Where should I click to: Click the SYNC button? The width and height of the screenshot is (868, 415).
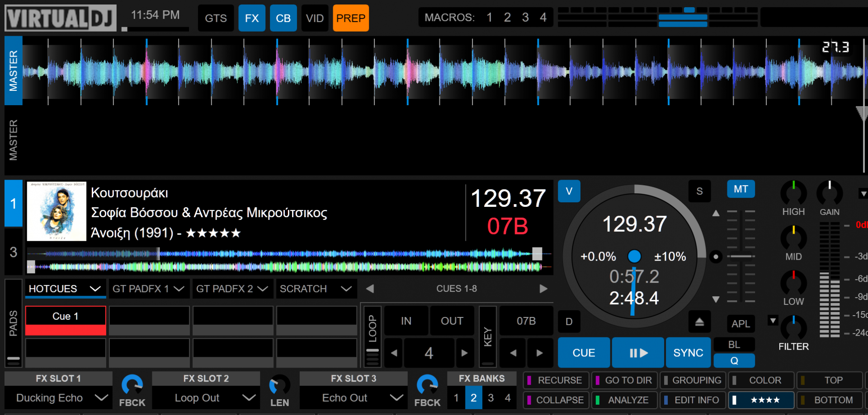tap(688, 353)
